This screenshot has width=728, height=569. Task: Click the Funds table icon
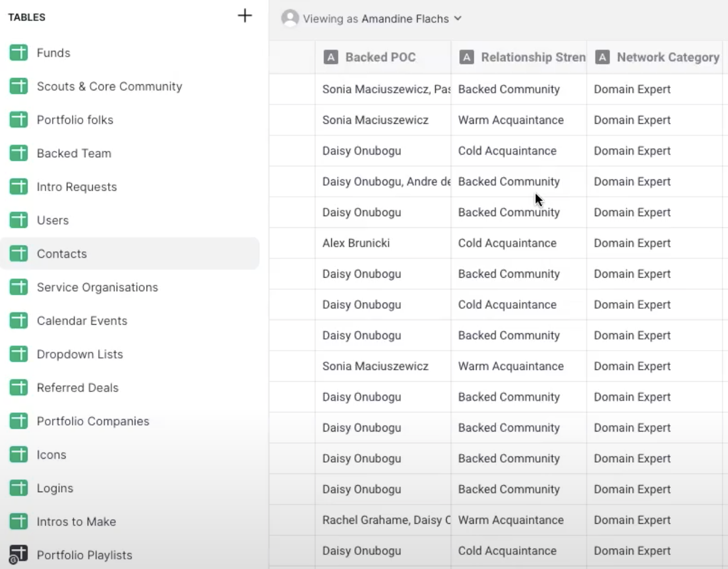tap(19, 53)
